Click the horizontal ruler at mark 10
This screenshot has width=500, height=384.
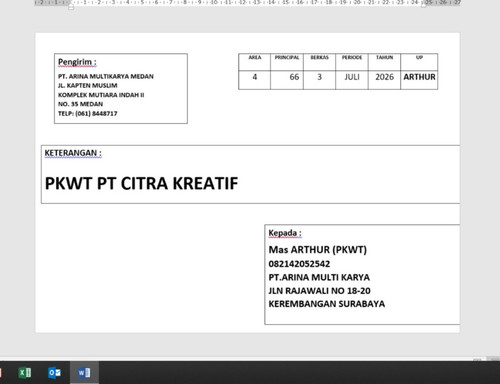click(214, 3)
